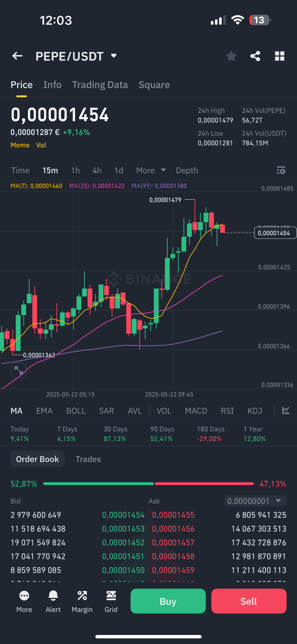Tap the latest red candlestick on chart
Screen dimensions: 297x644
click(222, 229)
